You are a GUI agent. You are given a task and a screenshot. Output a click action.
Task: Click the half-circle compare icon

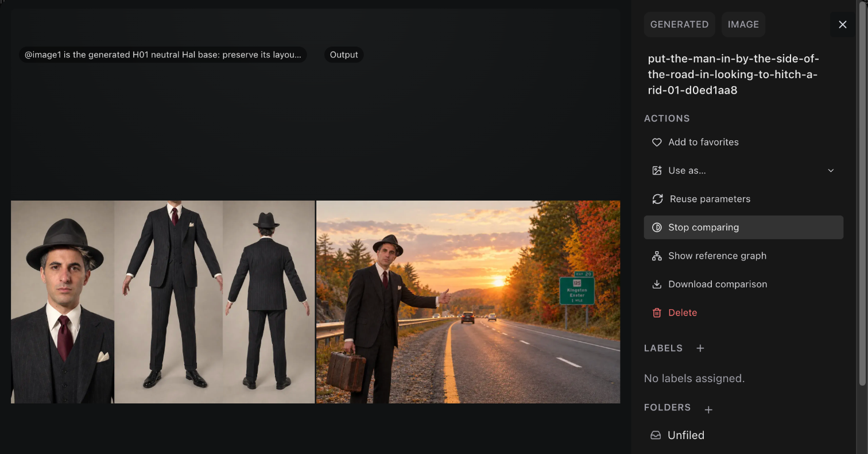(x=657, y=228)
